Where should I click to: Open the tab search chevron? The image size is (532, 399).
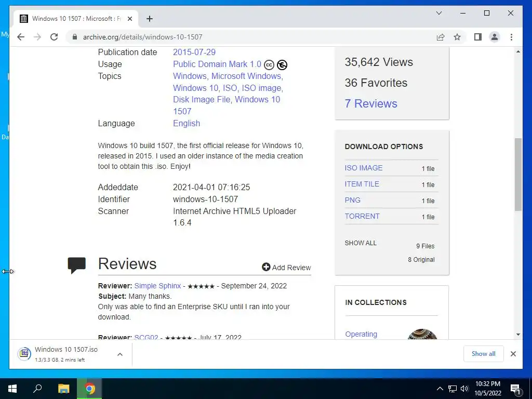click(x=438, y=13)
